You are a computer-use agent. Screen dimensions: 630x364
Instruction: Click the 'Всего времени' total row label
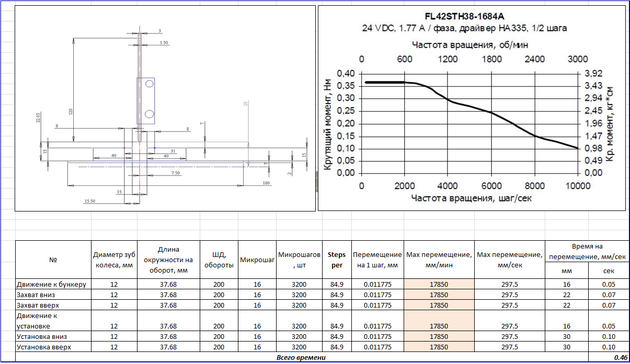302,357
